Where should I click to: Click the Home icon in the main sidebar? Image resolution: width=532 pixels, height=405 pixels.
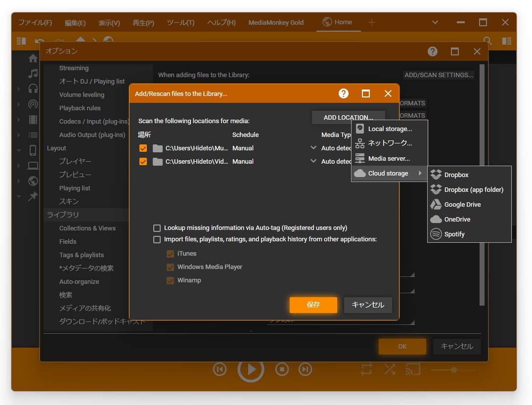[x=33, y=58]
